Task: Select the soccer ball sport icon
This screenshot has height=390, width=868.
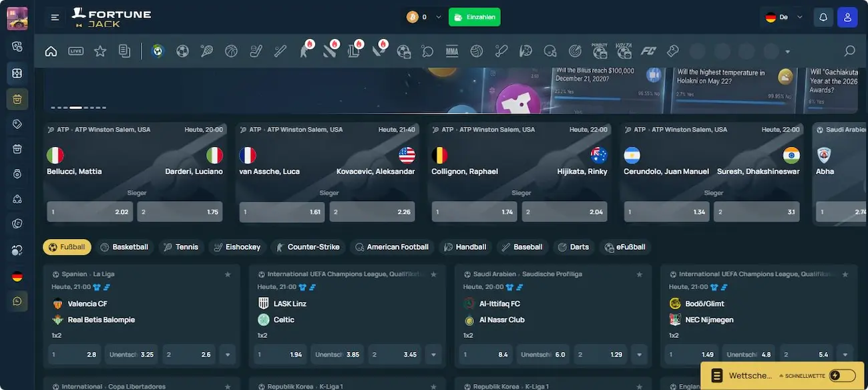Action: pyautogui.click(x=182, y=51)
